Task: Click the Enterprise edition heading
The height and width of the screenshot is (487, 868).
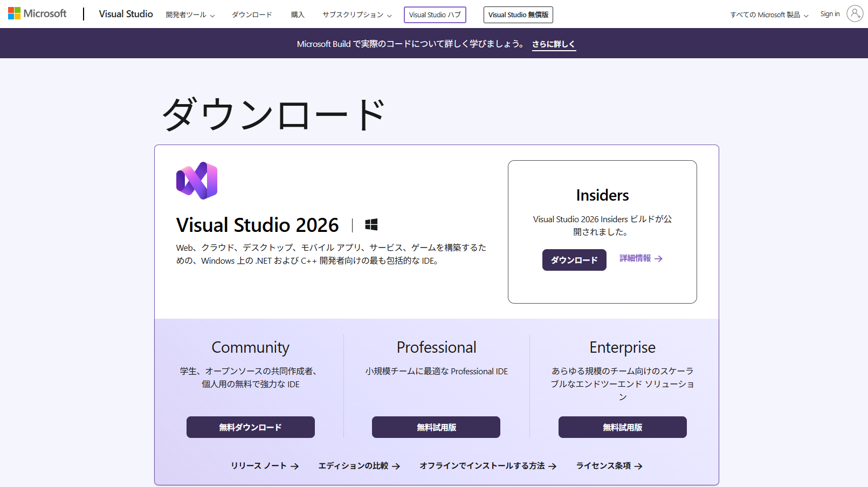Action: point(623,347)
